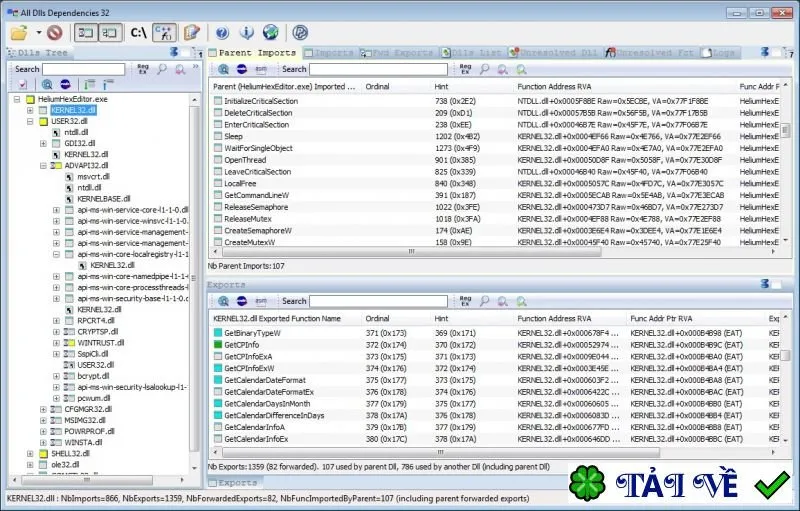Switch to the Fwd Exports tab
The width and height of the screenshot is (800, 511).
(396, 53)
